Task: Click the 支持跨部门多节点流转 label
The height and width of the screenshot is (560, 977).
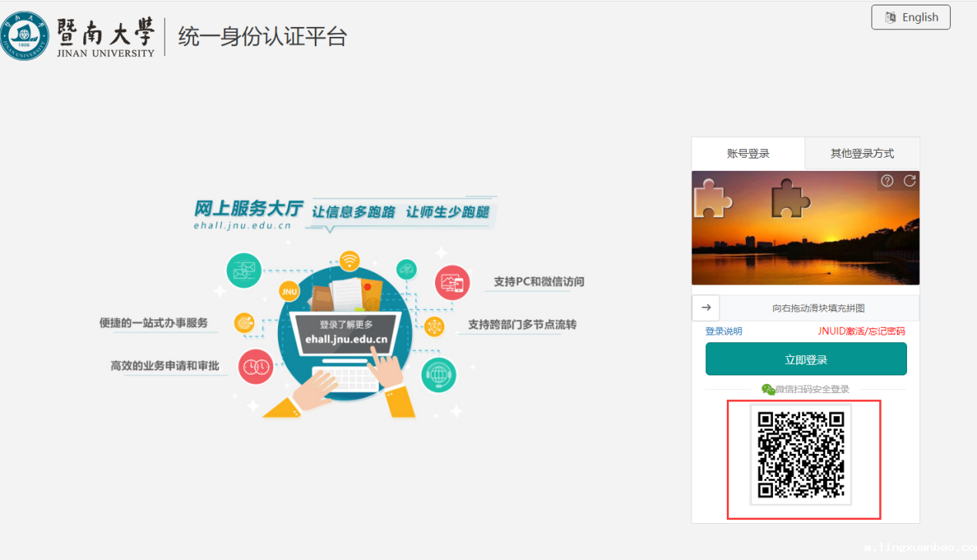Action: (522, 325)
